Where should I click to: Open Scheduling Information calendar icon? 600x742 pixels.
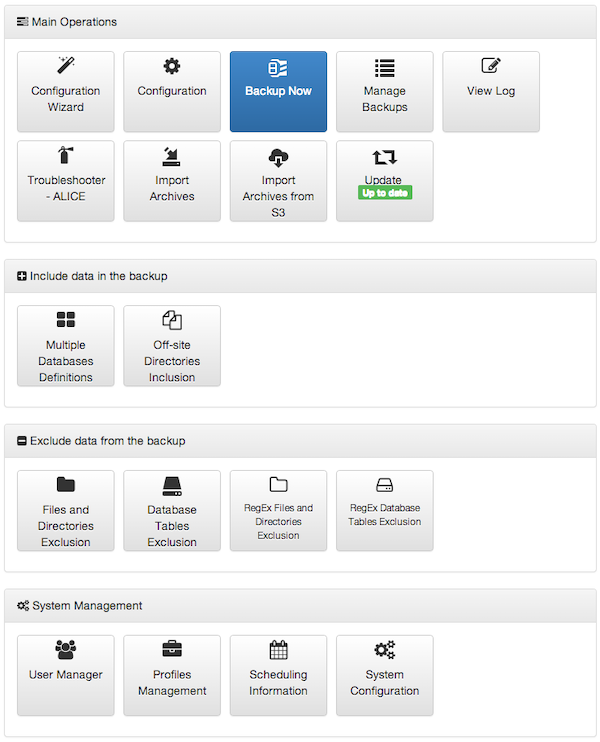click(278, 649)
